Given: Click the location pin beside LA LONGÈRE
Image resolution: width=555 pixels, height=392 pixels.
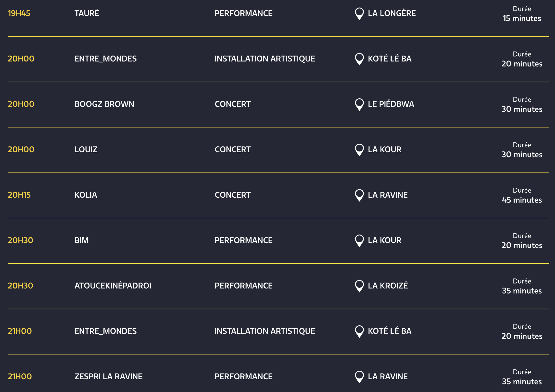Looking at the screenshot, I should click(x=359, y=14).
